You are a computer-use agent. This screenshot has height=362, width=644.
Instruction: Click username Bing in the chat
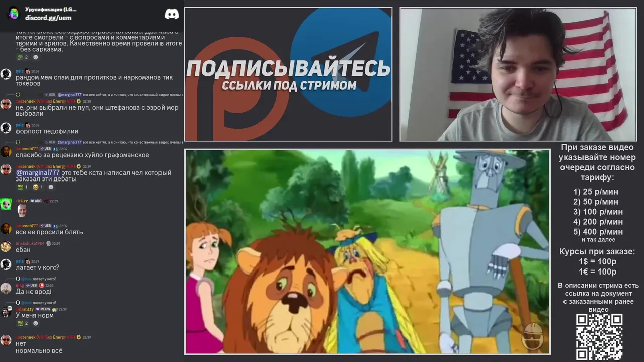[20, 285]
